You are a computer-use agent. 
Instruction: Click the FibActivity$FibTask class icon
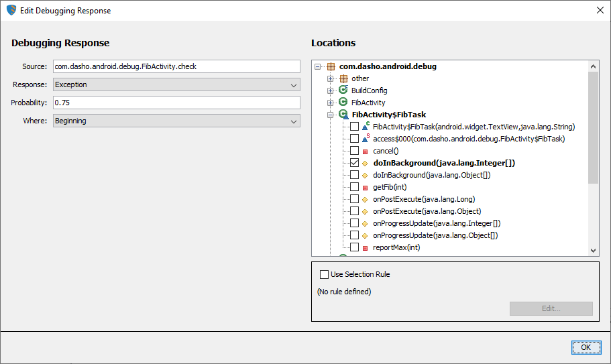click(x=343, y=114)
